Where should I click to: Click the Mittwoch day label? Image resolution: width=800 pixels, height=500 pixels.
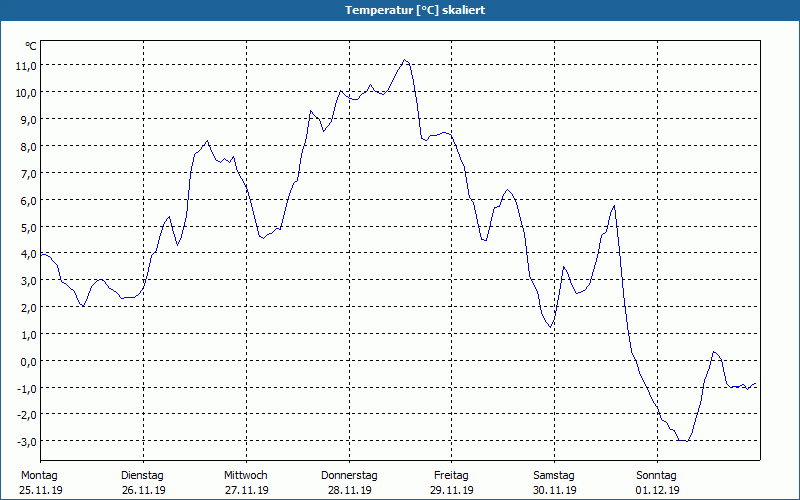(246, 476)
